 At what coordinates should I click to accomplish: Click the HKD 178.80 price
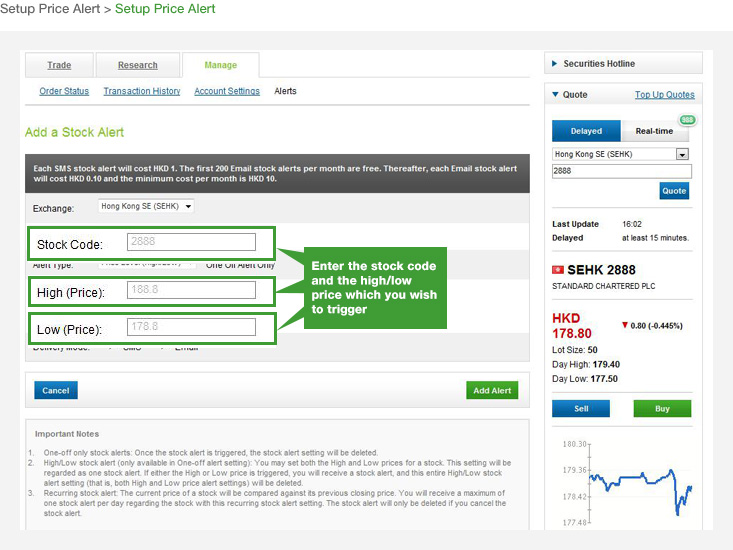pyautogui.click(x=572, y=326)
